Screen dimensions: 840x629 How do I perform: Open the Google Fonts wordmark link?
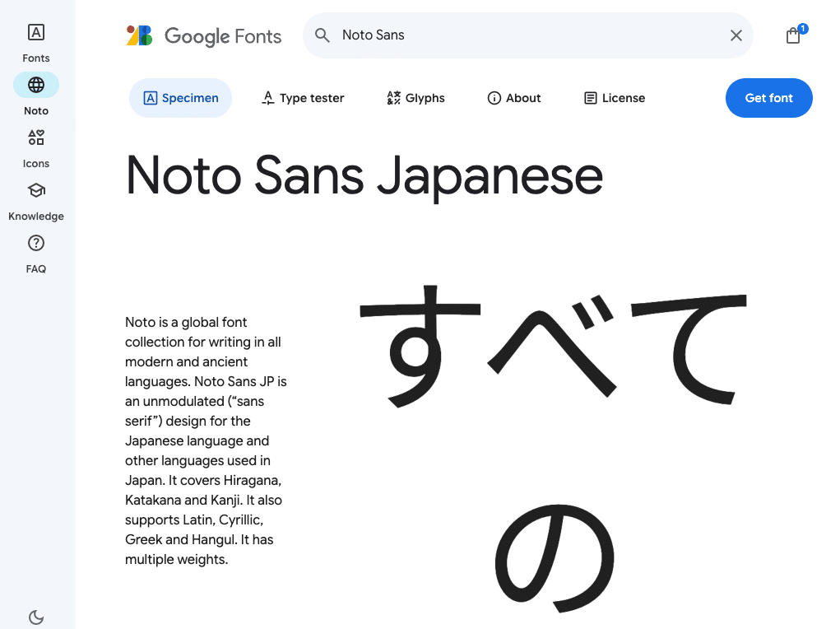pos(223,36)
